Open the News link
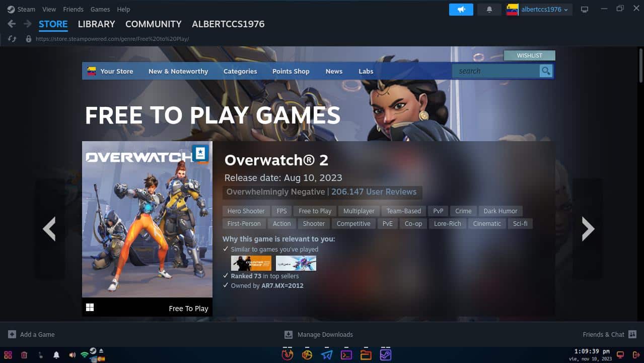The height and width of the screenshot is (363, 644). tap(334, 71)
